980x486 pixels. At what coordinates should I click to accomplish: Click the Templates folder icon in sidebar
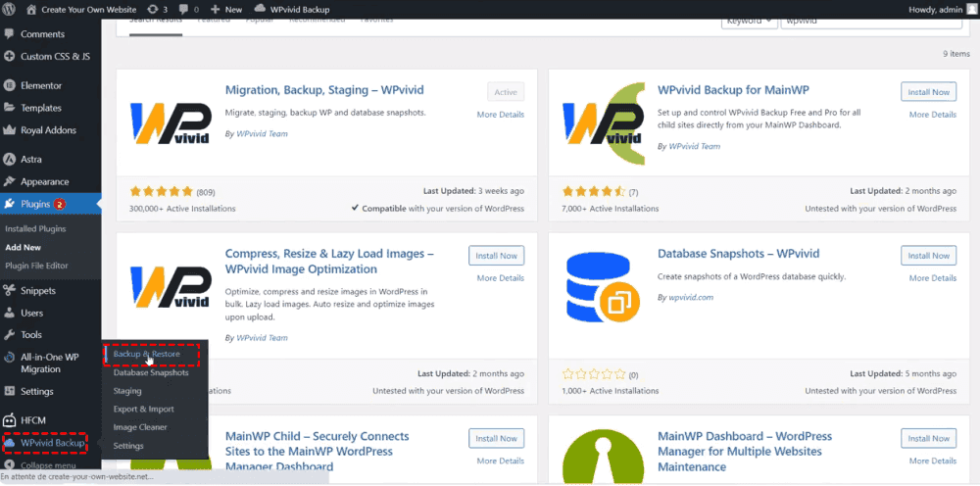click(10, 108)
